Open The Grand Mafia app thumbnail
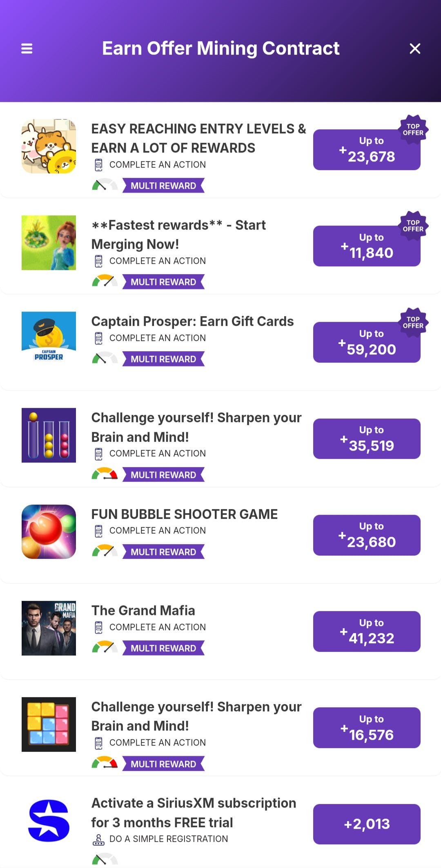This screenshot has height=868, width=441. click(49, 628)
